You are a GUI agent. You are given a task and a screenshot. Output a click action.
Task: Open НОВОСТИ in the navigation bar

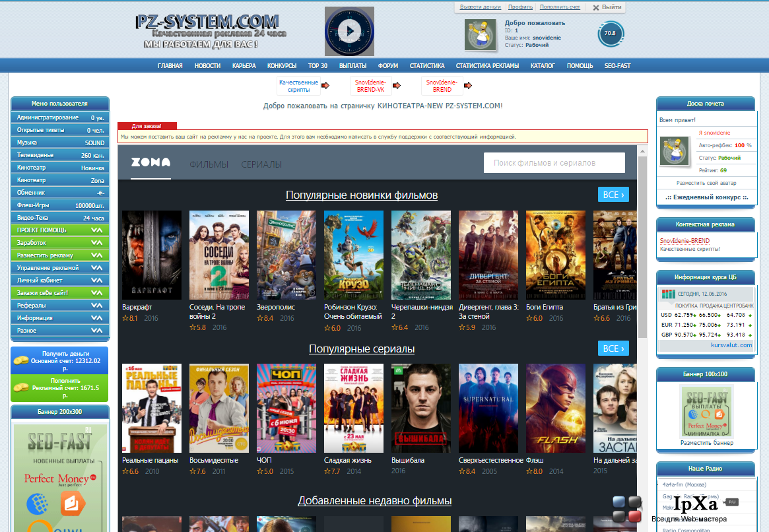click(207, 66)
